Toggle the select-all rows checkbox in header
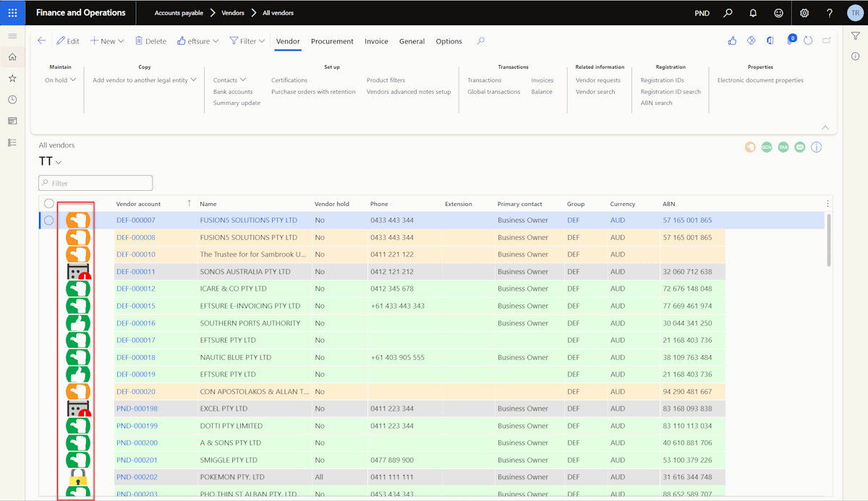868x501 pixels. pyautogui.click(x=49, y=204)
